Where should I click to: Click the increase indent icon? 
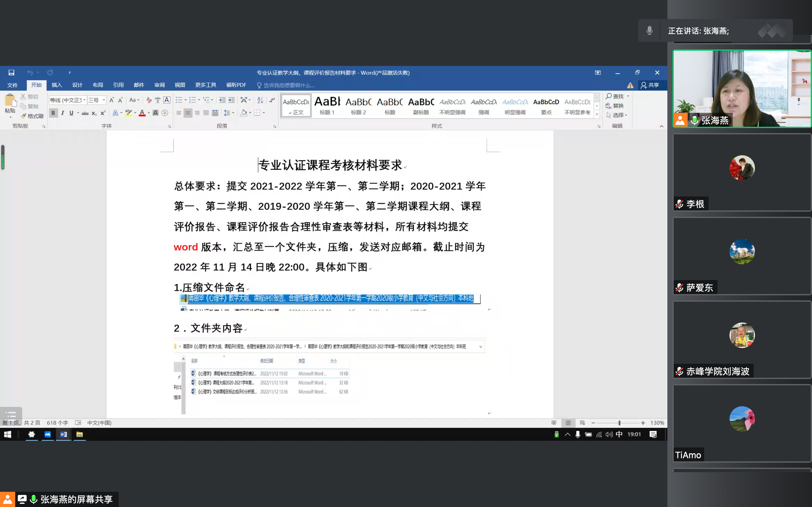tap(232, 100)
